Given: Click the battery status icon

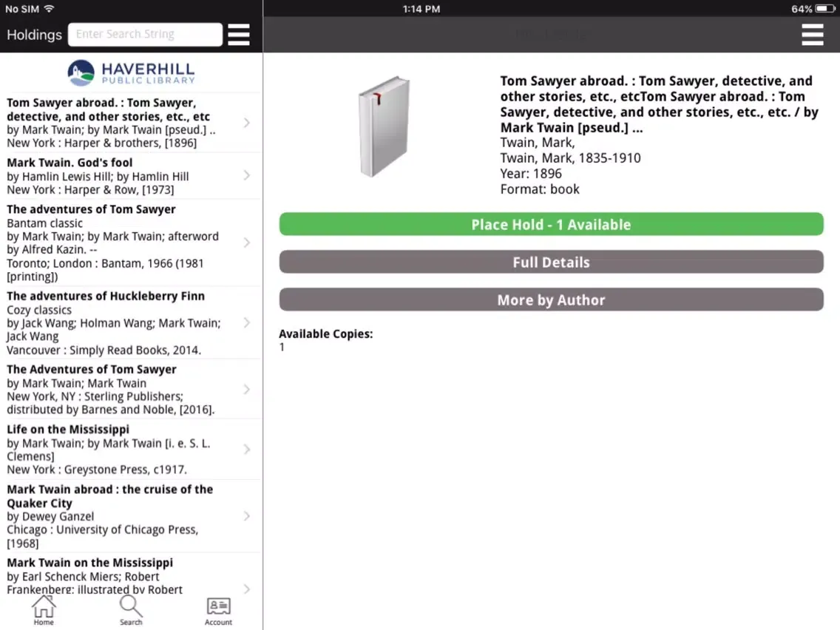Looking at the screenshot, I should click(825, 9).
